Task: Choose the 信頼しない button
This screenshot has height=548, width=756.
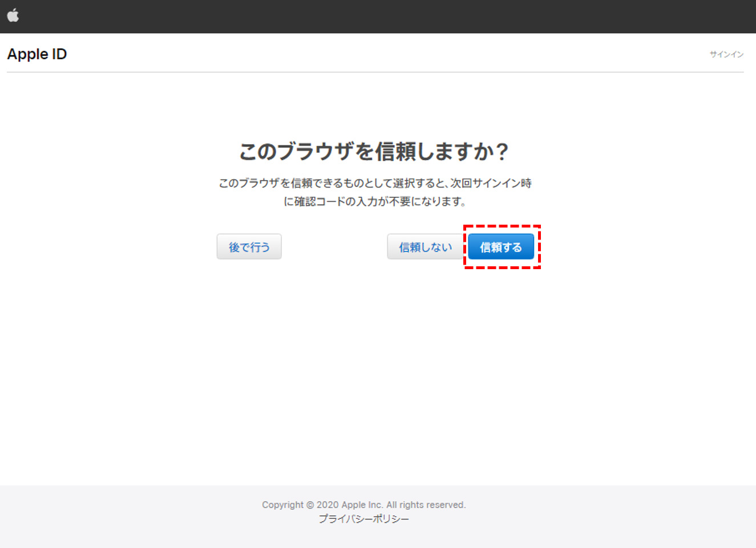Action: pyautogui.click(x=425, y=247)
